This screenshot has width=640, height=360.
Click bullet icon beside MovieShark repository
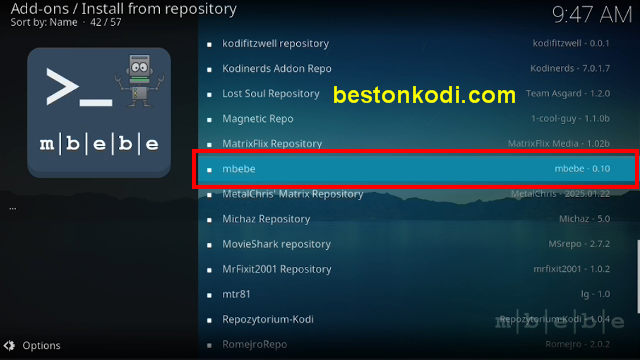(209, 245)
